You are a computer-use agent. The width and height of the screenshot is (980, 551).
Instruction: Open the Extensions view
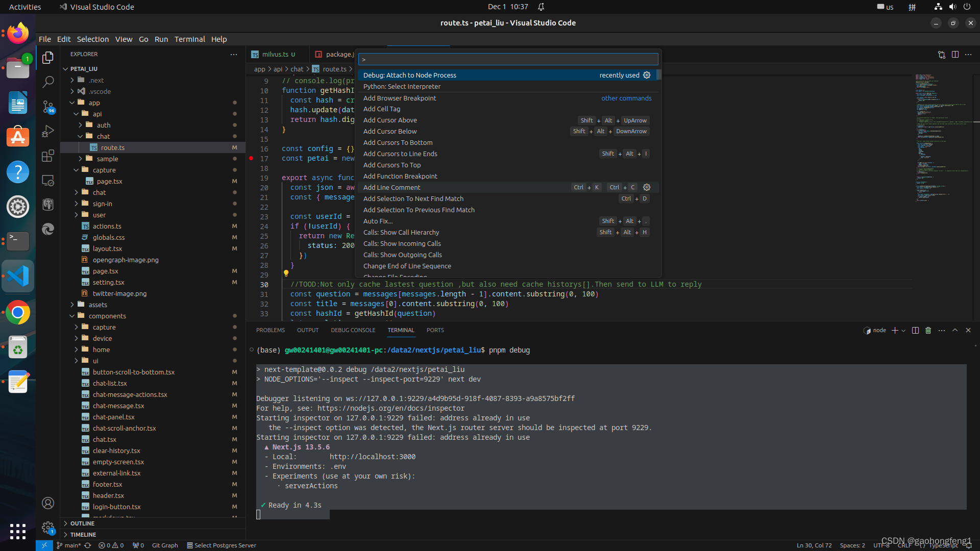tap(48, 156)
